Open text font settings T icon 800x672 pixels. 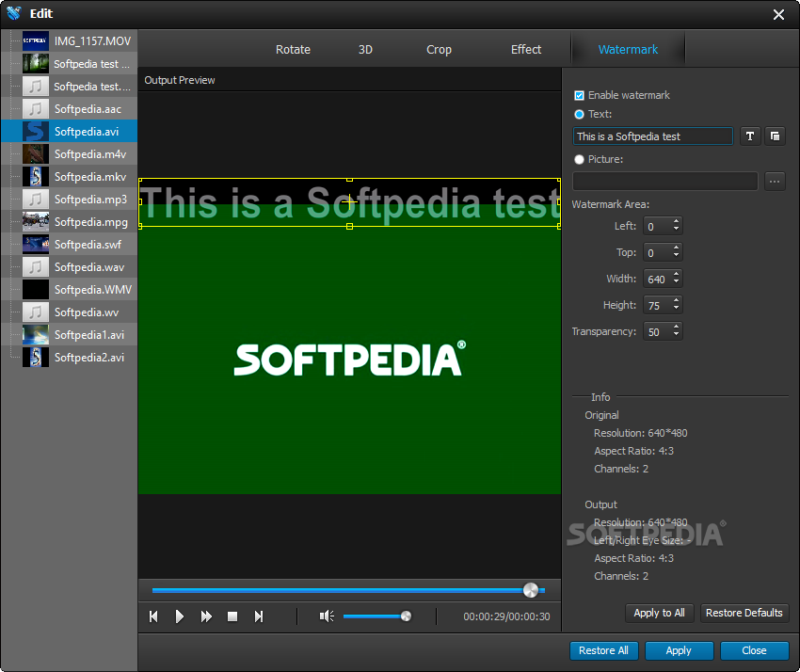(750, 136)
